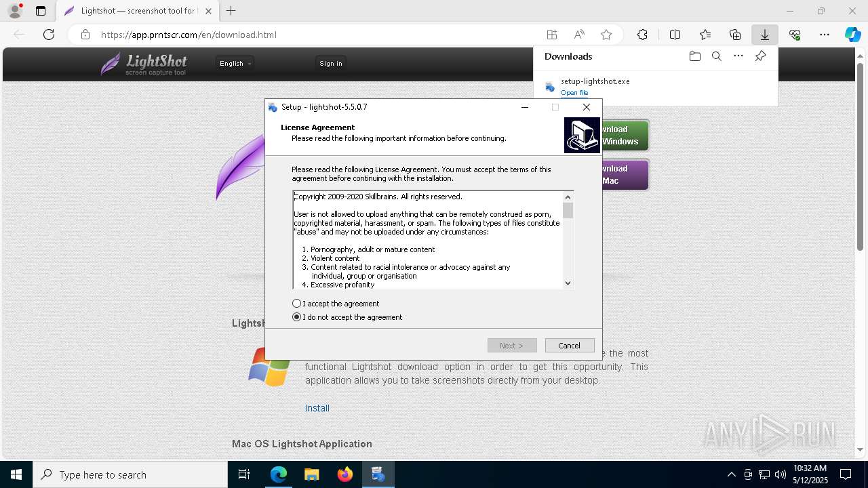Open a new browser tab
This screenshot has height=488, width=868.
231,11
